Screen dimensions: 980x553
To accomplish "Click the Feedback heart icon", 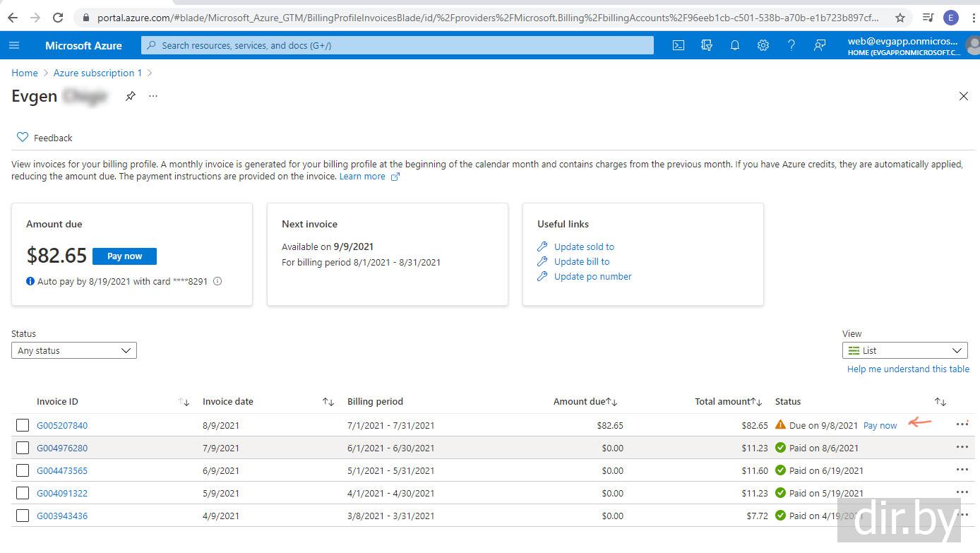I will point(23,137).
